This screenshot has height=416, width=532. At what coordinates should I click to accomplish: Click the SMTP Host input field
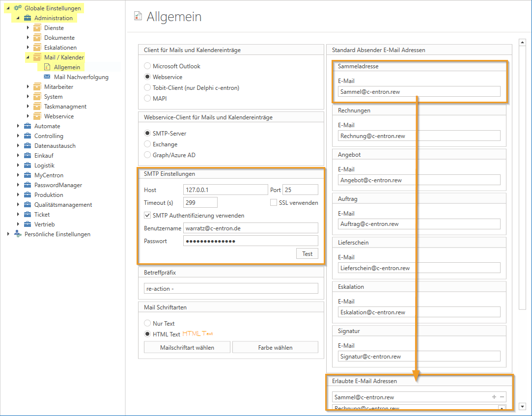click(x=225, y=190)
